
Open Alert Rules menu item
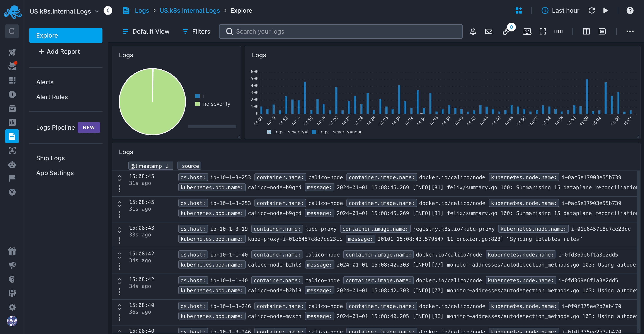52,97
